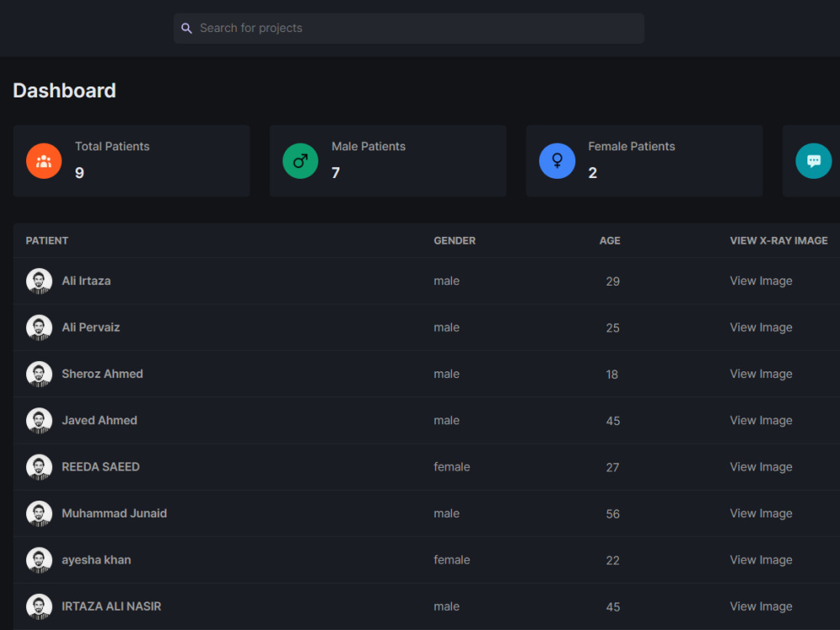Select patient name Muhammad Junaid
Screen dimensions: 840x630
tap(114, 513)
